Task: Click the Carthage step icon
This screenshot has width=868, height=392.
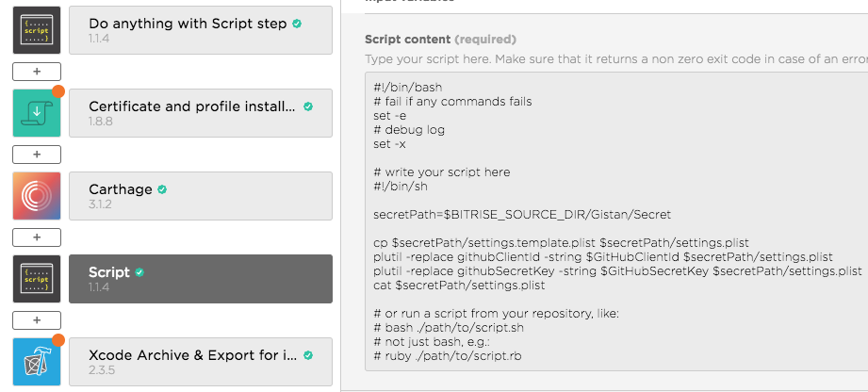Action: pos(37,196)
